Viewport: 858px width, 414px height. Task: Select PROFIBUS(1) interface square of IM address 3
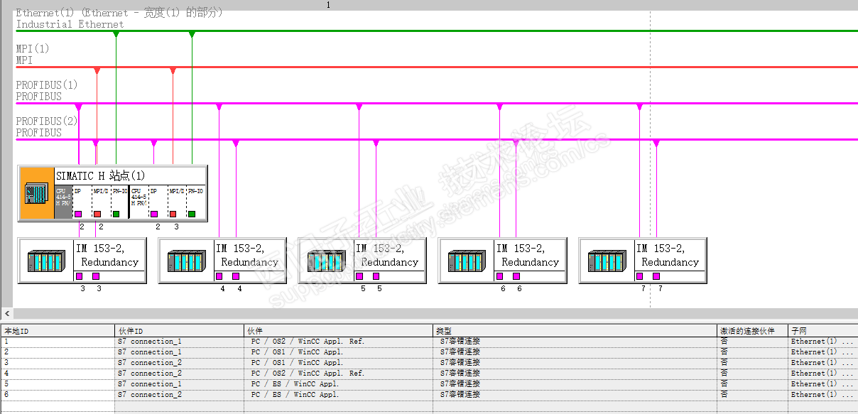(79, 276)
